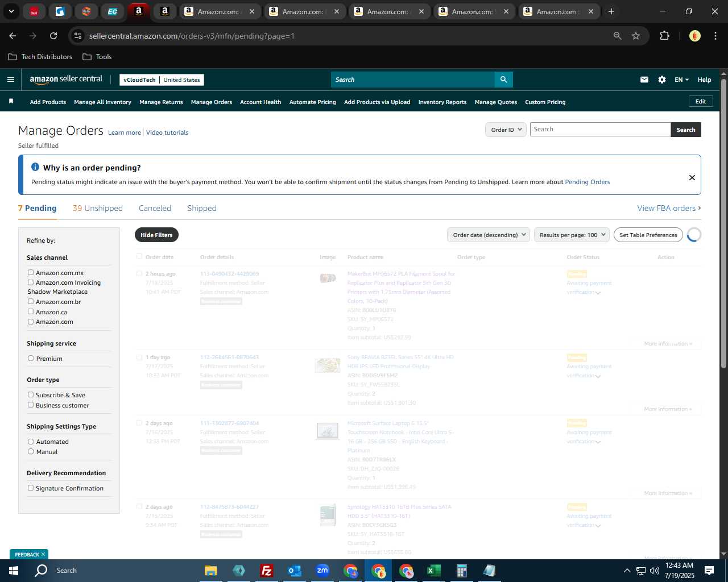Viewport: 728px width, 582px height.
Task: Open the Results per page dropdown
Action: (572, 235)
